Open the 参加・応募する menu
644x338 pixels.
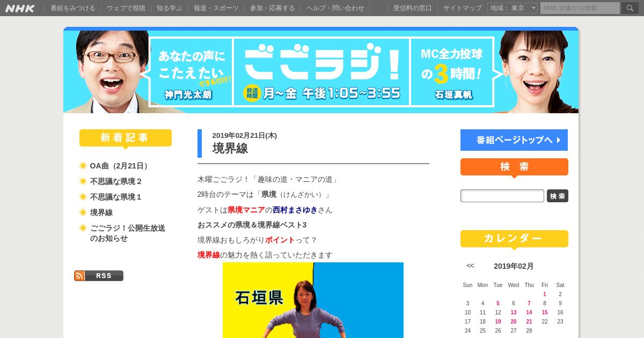coord(273,8)
